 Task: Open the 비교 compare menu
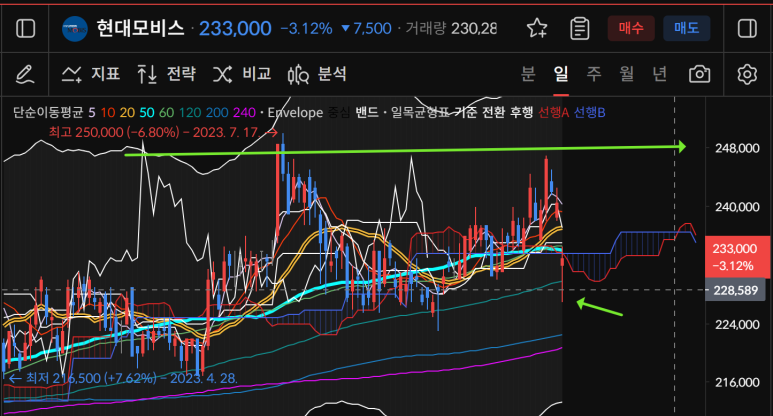242,74
